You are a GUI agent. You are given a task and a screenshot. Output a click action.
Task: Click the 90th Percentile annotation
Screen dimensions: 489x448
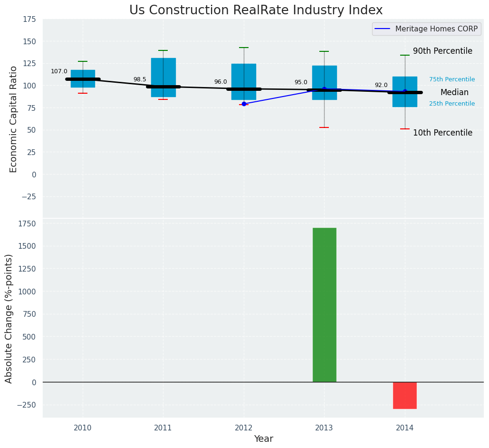tap(442, 51)
